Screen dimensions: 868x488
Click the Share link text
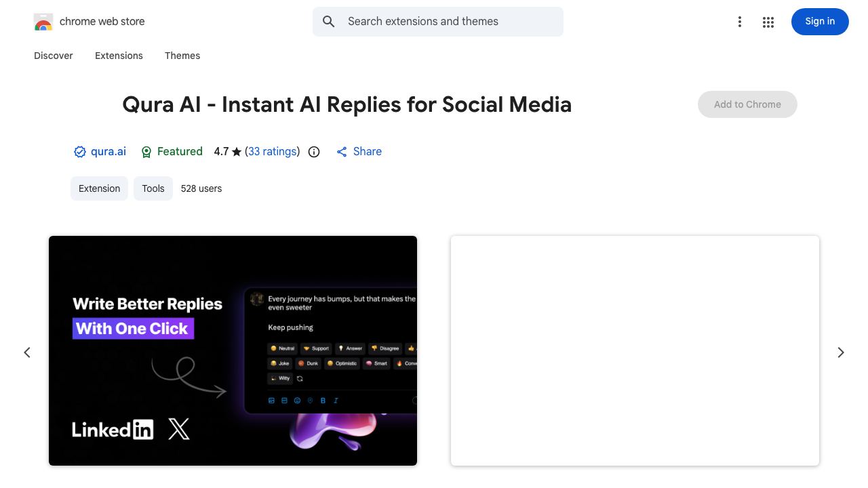[368, 152]
